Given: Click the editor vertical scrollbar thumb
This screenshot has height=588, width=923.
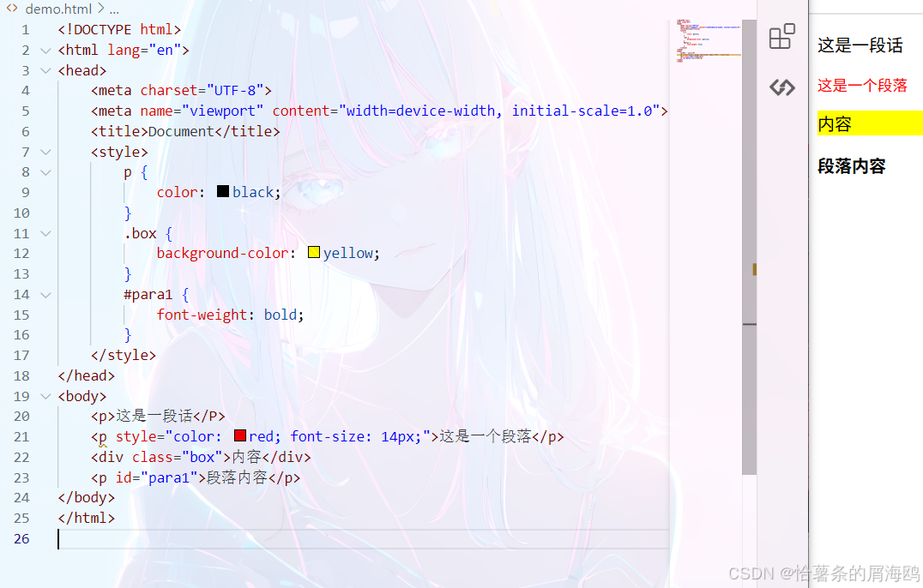Looking at the screenshot, I should click(749, 247).
